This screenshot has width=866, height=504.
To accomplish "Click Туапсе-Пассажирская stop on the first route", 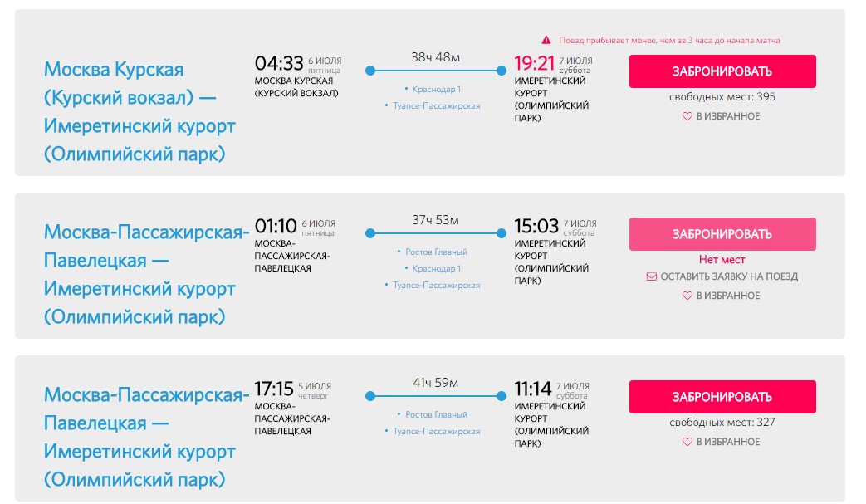I will (437, 106).
